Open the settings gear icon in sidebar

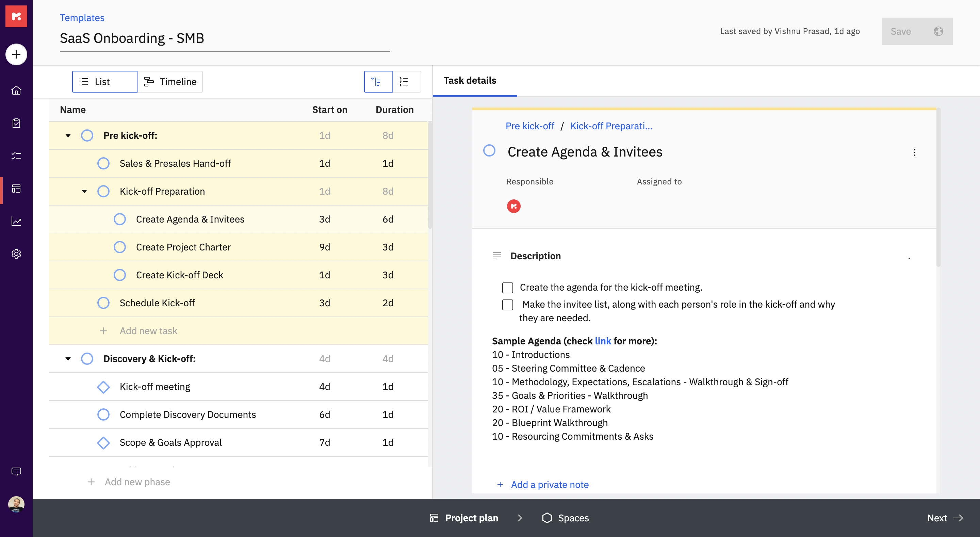(x=16, y=254)
